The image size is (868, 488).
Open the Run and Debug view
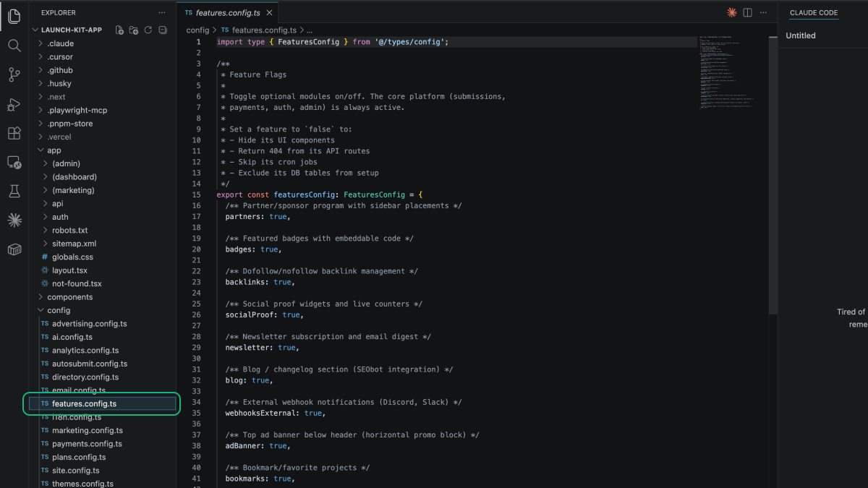click(x=14, y=105)
